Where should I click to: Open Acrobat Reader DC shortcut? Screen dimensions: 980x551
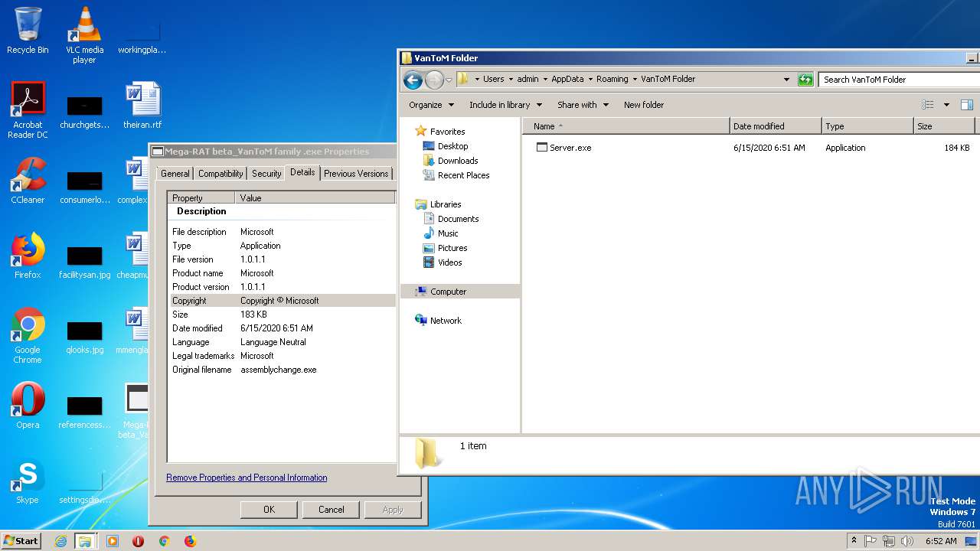28,110
